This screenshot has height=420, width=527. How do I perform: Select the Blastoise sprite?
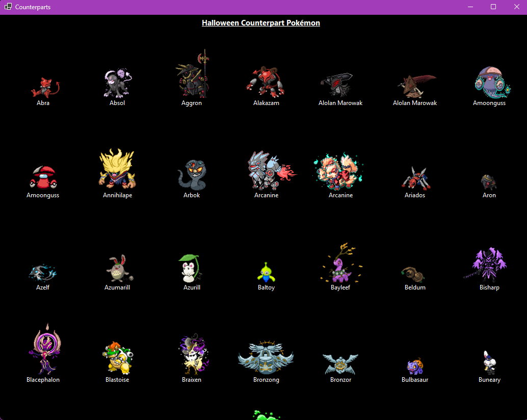tap(118, 358)
